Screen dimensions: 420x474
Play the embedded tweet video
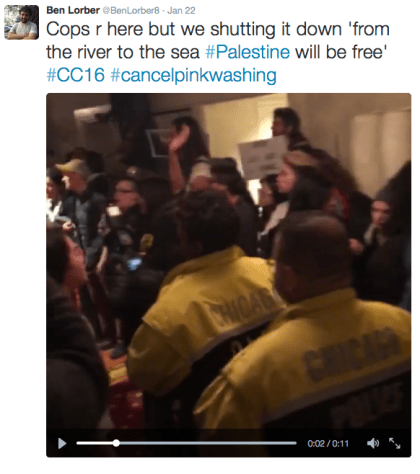(62, 444)
